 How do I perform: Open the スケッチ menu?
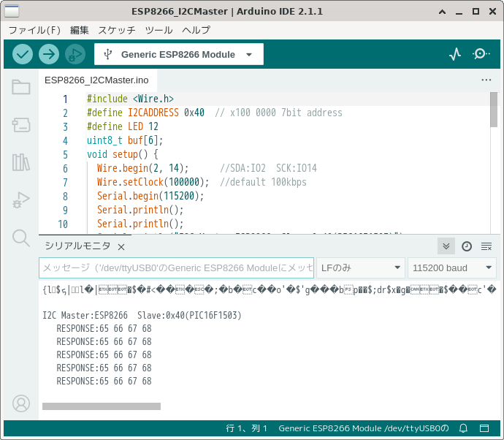pos(117,30)
